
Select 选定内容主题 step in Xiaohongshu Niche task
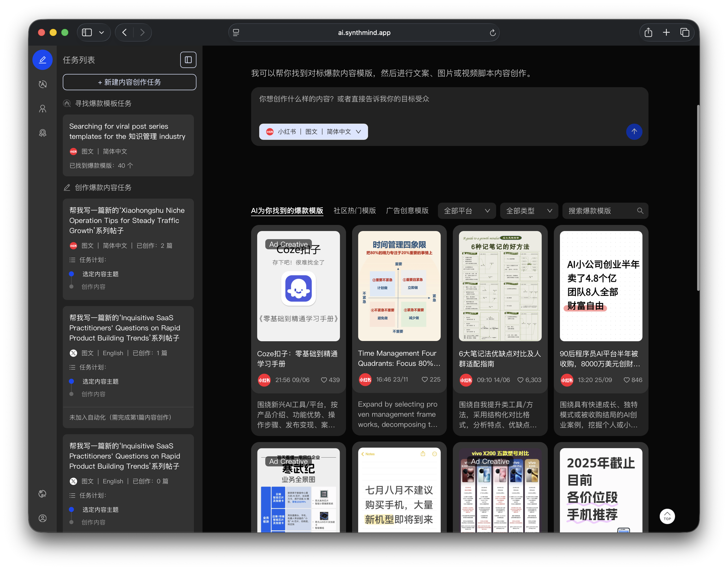coord(100,274)
